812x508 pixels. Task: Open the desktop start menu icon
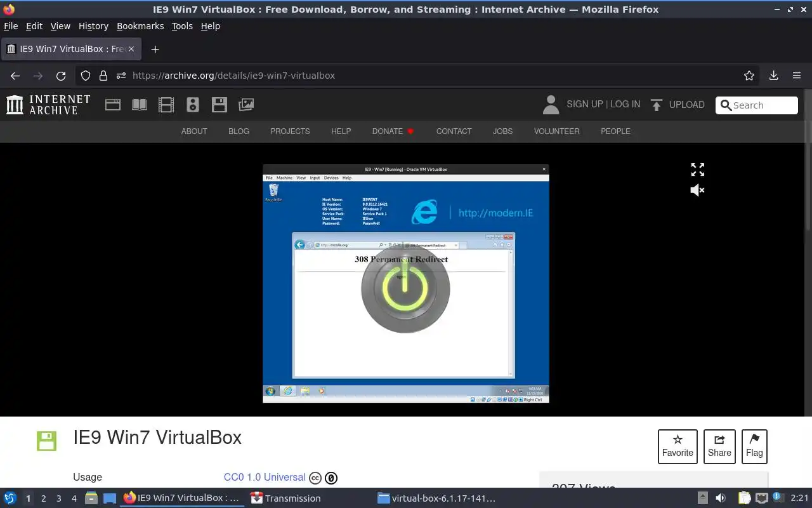[10, 498]
